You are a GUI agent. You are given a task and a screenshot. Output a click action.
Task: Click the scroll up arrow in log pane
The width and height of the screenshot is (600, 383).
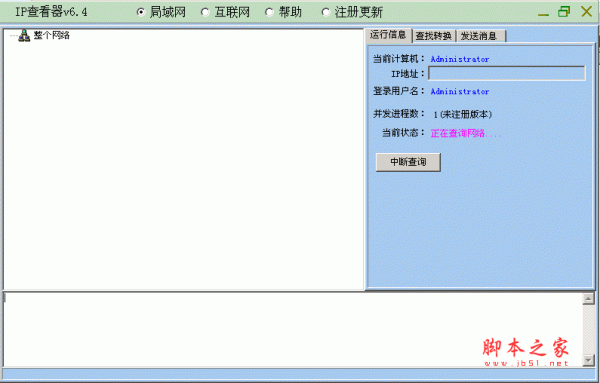pyautogui.click(x=588, y=298)
